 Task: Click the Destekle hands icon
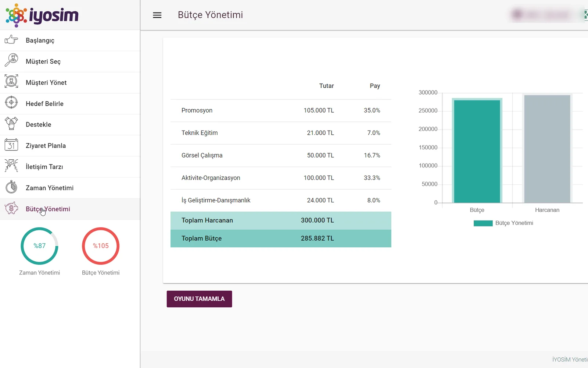[x=11, y=124]
